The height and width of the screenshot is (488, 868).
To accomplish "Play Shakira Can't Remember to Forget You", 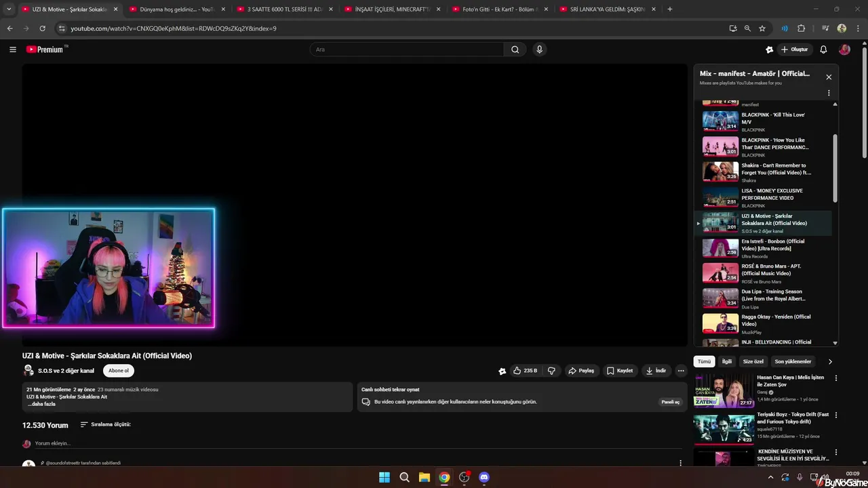I will point(764,172).
